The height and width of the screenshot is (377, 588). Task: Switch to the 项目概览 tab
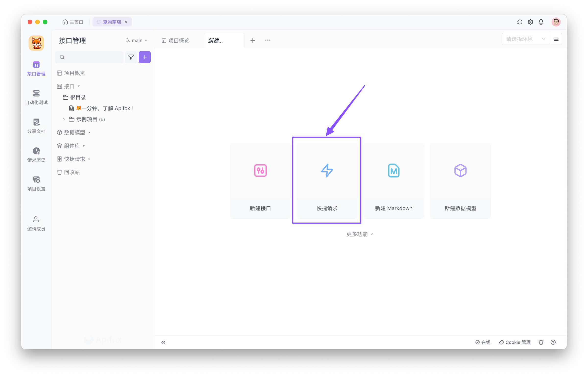click(176, 41)
